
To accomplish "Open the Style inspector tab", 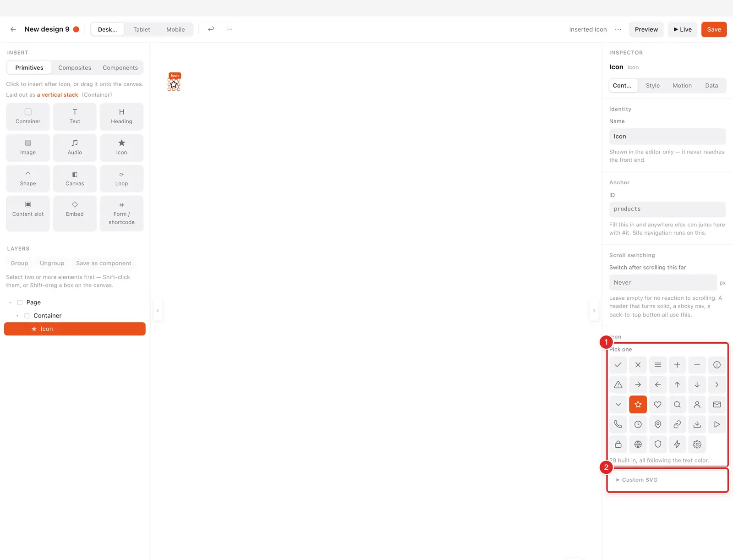I will click(653, 86).
